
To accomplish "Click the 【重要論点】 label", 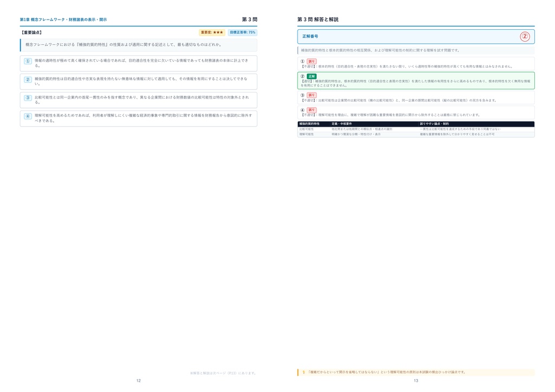I will [x=31, y=32].
